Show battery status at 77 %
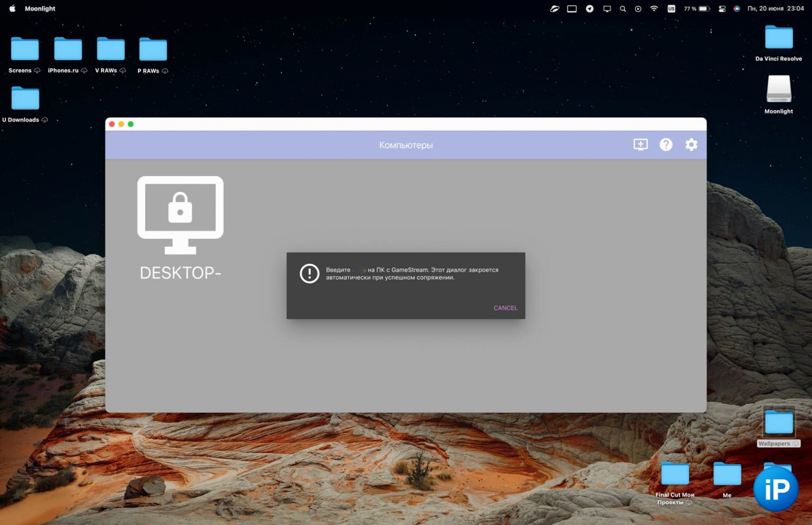 pos(696,9)
